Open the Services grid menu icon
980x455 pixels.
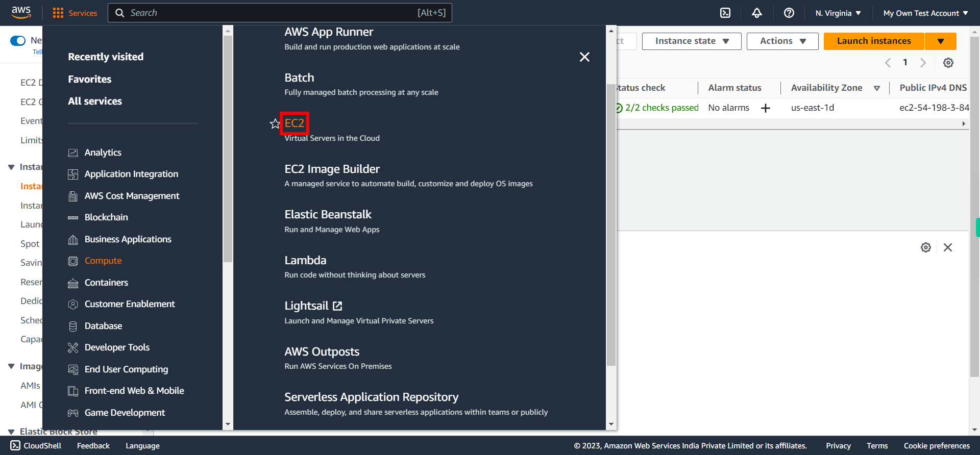tap(58, 13)
